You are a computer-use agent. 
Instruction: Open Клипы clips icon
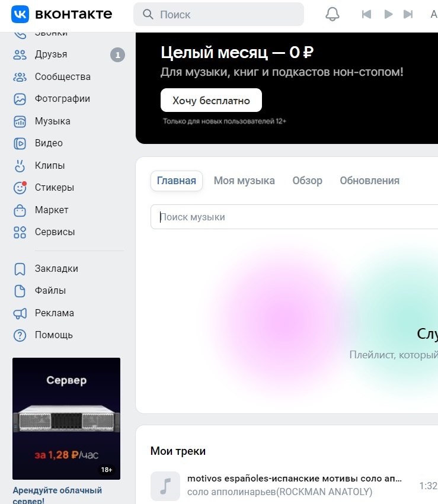click(x=20, y=166)
